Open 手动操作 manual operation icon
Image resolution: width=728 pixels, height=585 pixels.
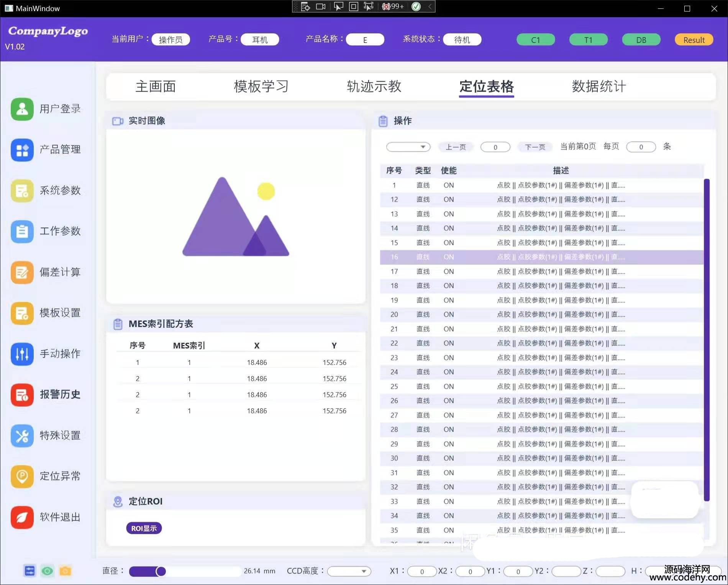pyautogui.click(x=22, y=353)
